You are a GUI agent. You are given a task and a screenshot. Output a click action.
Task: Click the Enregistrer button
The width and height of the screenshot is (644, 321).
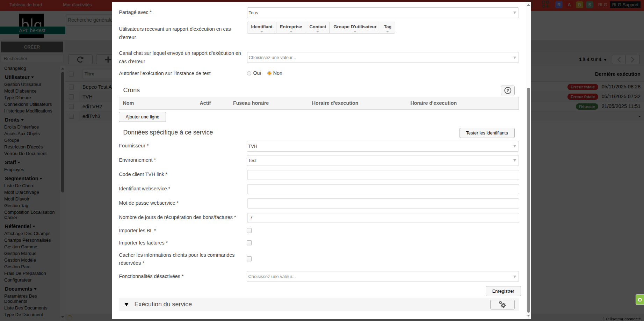503,291
